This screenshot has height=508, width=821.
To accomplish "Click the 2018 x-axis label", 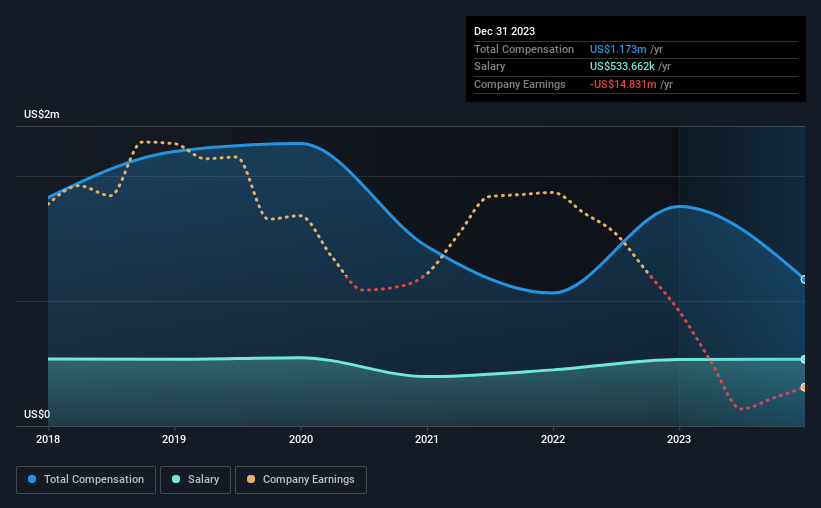I will (x=48, y=439).
